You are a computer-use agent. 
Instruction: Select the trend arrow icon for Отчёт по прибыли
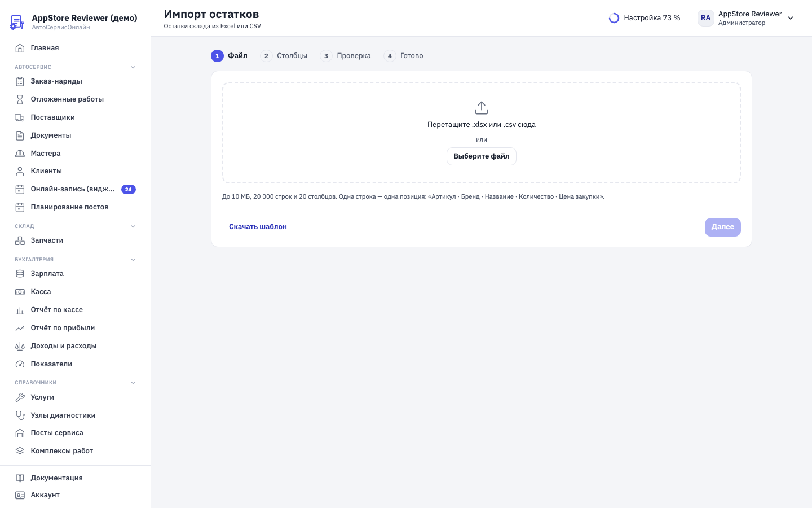[20, 328]
